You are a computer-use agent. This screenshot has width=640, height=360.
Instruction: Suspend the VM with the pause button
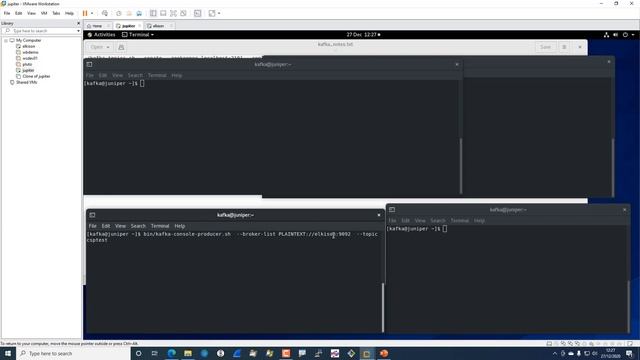pos(85,13)
